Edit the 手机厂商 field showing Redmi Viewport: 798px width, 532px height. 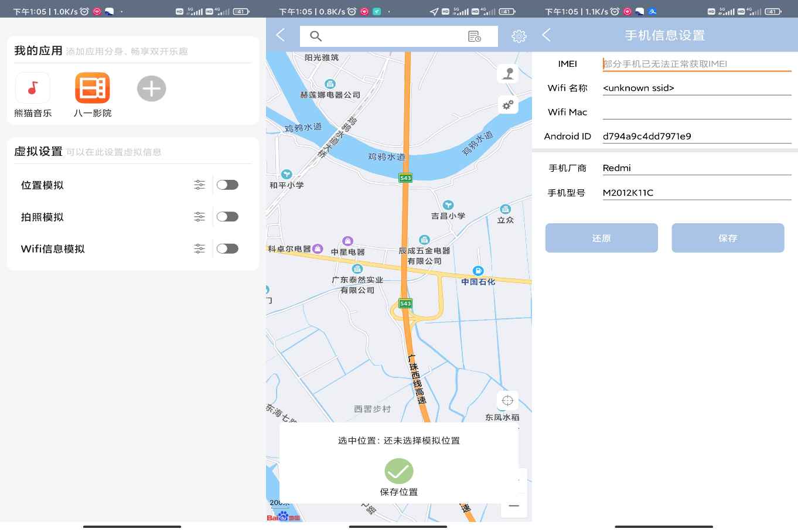[697, 168]
